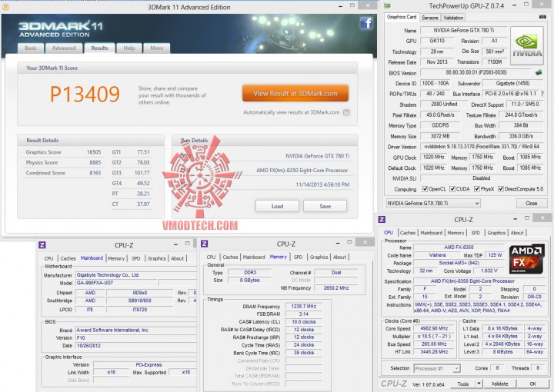The image size is (554, 392).
Task: Click the Z icon in the CPU-Z Mainboard window
Action: (x=42, y=245)
